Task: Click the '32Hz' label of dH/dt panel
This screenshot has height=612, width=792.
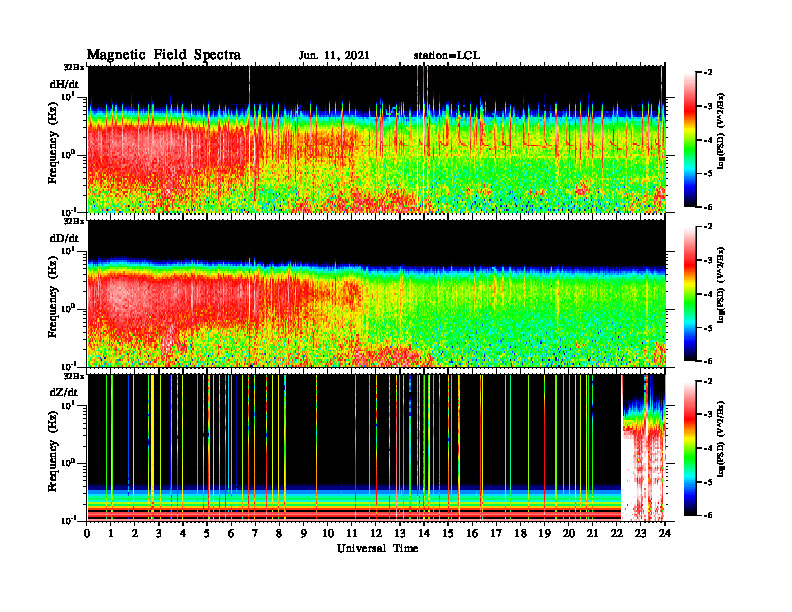Action: pos(74,67)
